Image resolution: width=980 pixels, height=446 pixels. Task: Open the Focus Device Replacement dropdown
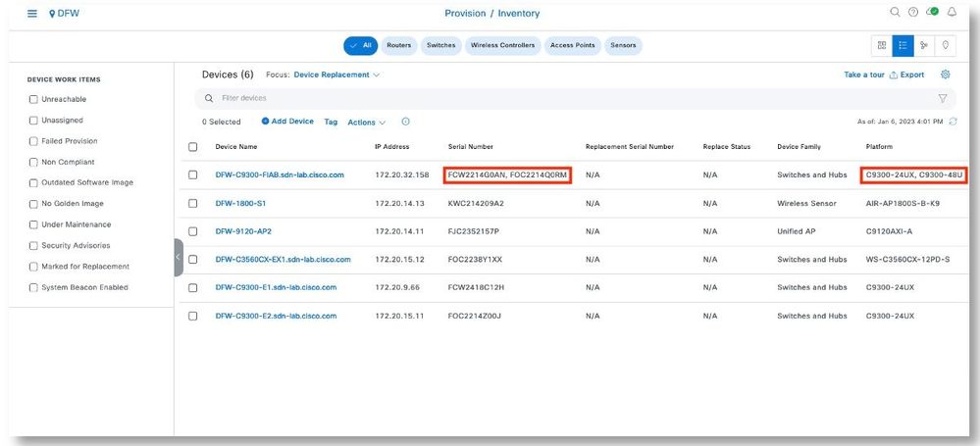[336, 74]
